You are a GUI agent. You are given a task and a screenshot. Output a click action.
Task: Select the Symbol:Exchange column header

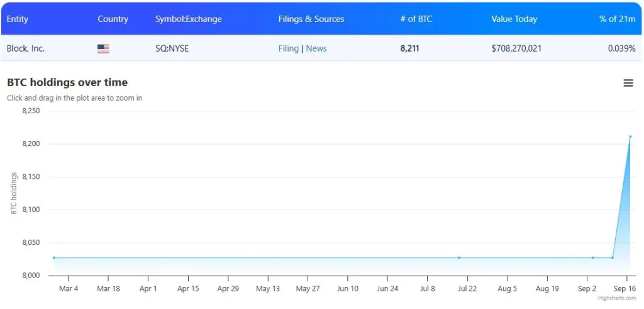189,19
